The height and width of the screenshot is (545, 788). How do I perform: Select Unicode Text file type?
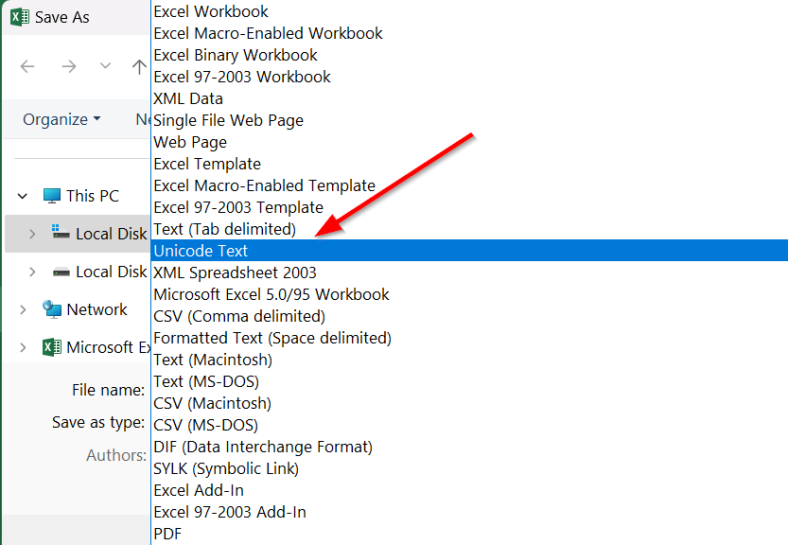(x=201, y=251)
